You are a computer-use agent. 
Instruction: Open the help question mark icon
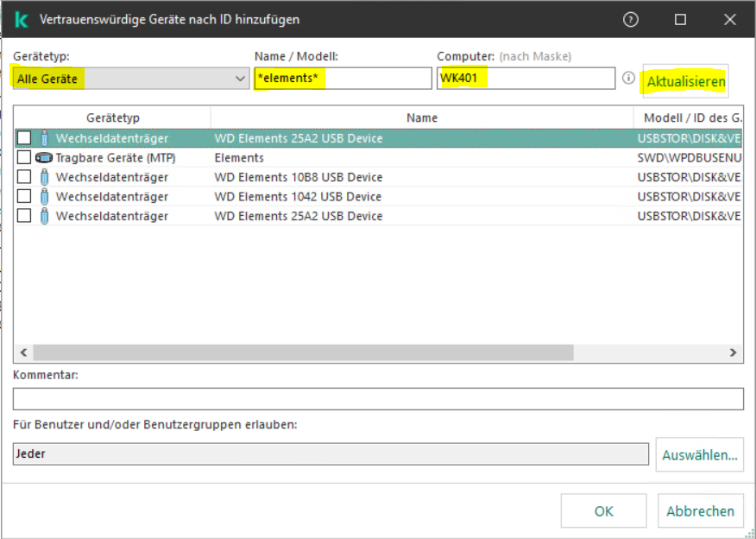(632, 19)
